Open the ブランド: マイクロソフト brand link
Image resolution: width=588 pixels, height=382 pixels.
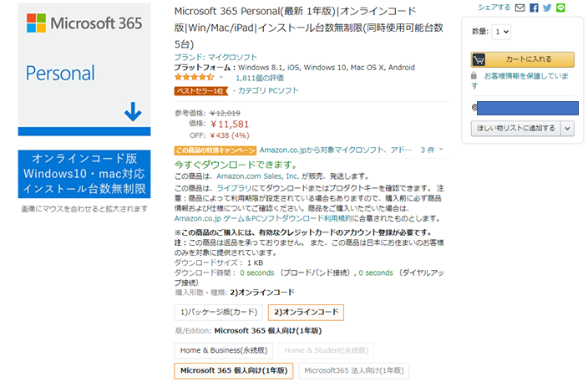[x=215, y=58]
